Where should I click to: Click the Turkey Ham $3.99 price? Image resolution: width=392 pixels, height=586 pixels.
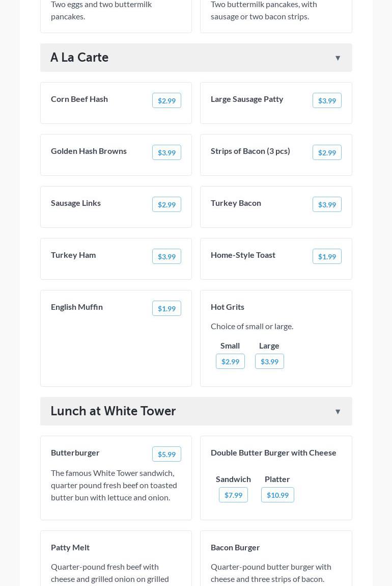tap(166, 257)
